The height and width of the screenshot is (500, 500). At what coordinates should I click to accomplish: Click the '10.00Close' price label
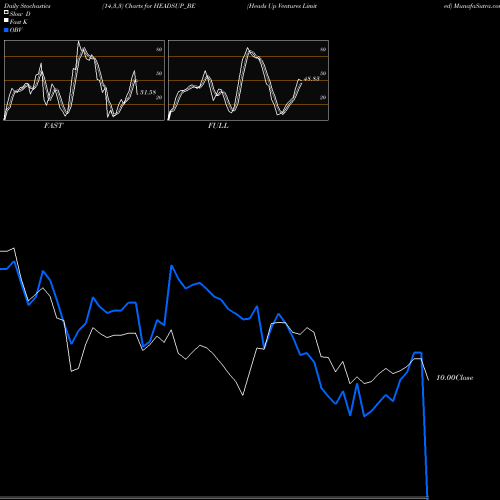[455, 378]
